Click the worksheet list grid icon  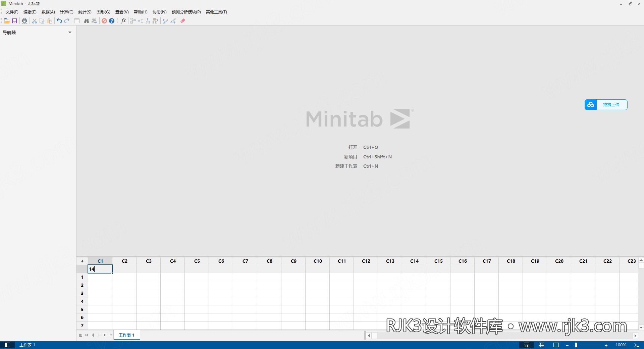(80, 335)
